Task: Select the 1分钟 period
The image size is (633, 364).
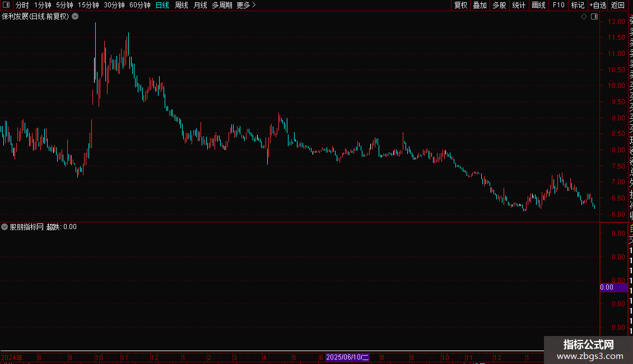Action: click(x=43, y=5)
